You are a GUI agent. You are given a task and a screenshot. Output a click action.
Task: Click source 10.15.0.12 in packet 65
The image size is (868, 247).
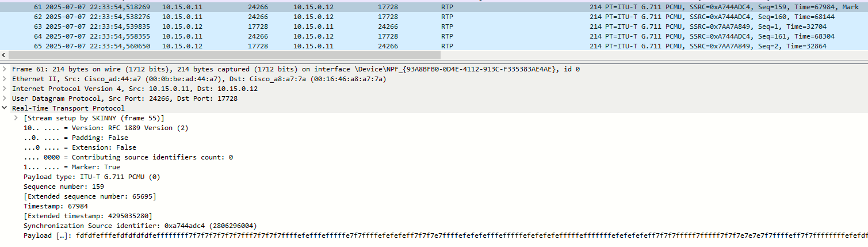182,46
